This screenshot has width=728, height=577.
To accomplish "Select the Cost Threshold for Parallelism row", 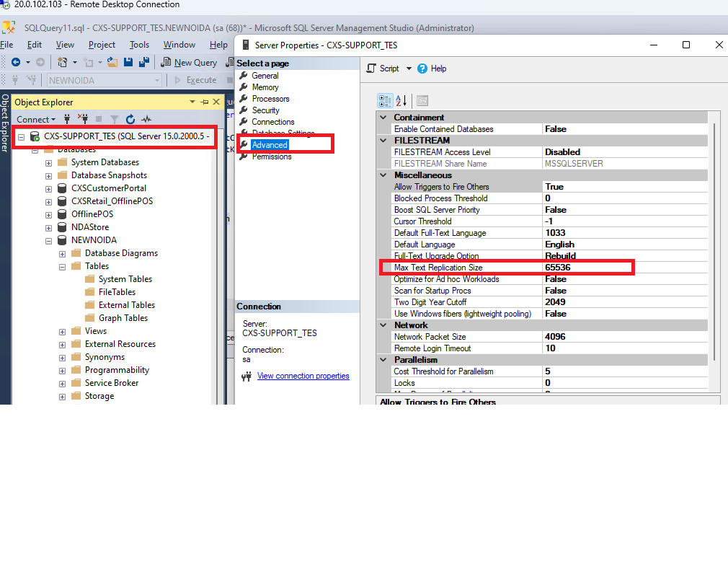I will coord(550,371).
